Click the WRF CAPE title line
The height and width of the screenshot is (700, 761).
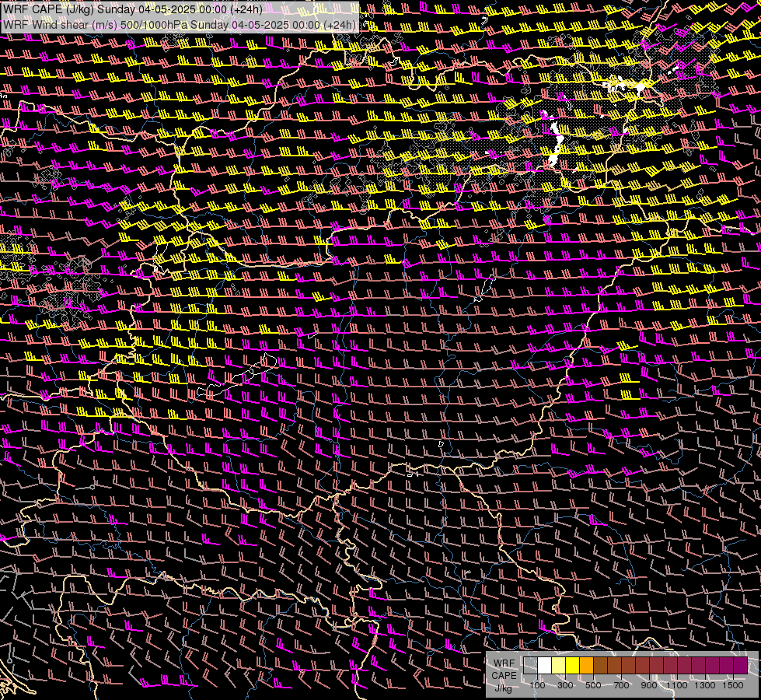coord(132,9)
